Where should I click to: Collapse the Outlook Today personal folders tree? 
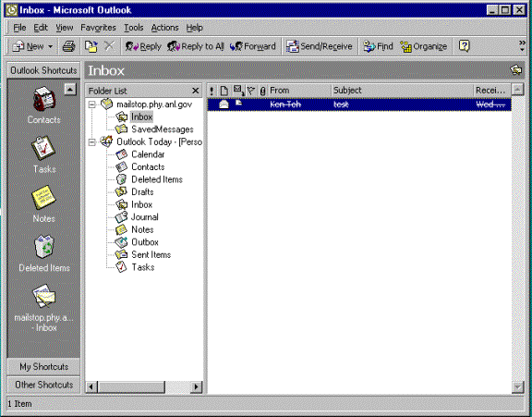(91, 142)
